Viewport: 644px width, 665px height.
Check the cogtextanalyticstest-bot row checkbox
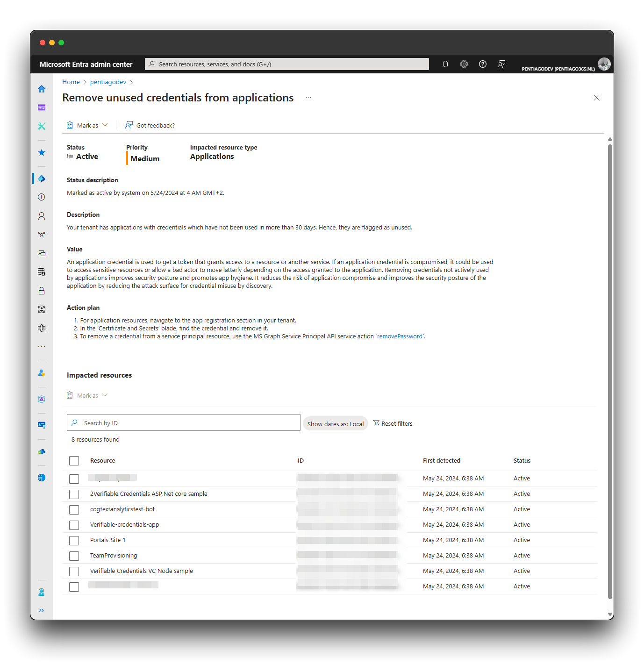74,510
